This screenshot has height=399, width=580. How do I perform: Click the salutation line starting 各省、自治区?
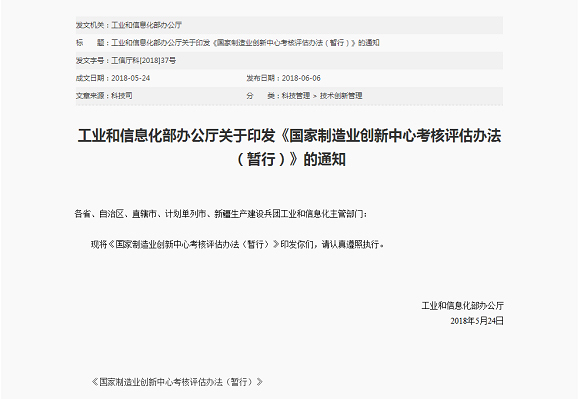click(x=221, y=214)
